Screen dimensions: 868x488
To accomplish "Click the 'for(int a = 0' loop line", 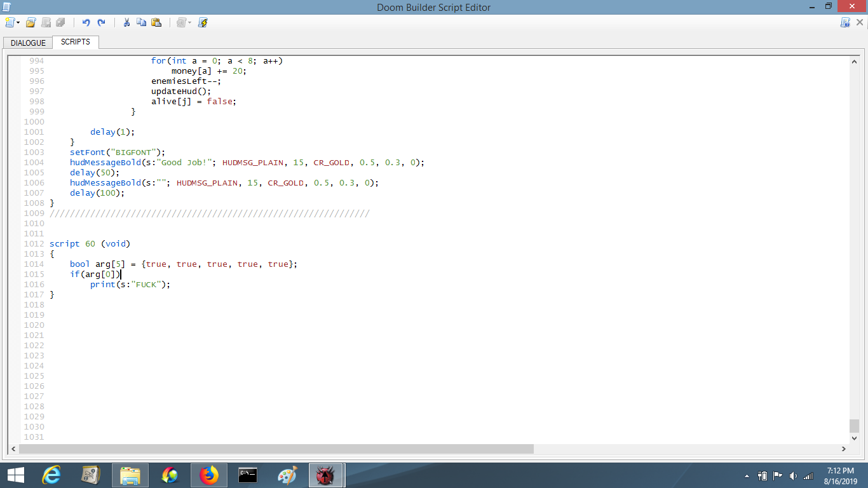I will [x=217, y=61].
